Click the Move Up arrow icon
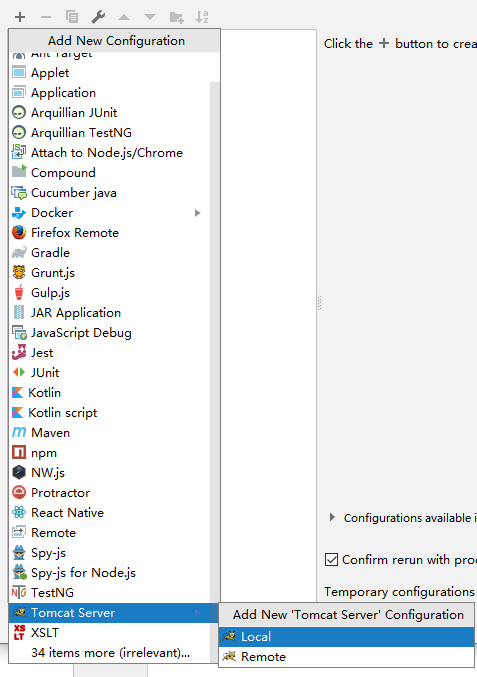Screen dimensions: 477x677 click(124, 17)
